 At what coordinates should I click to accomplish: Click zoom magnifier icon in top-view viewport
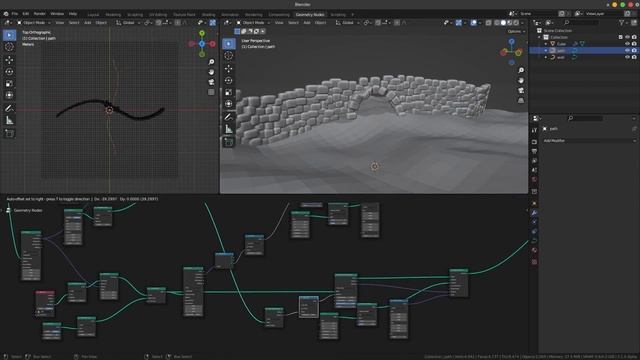pyautogui.click(x=211, y=62)
